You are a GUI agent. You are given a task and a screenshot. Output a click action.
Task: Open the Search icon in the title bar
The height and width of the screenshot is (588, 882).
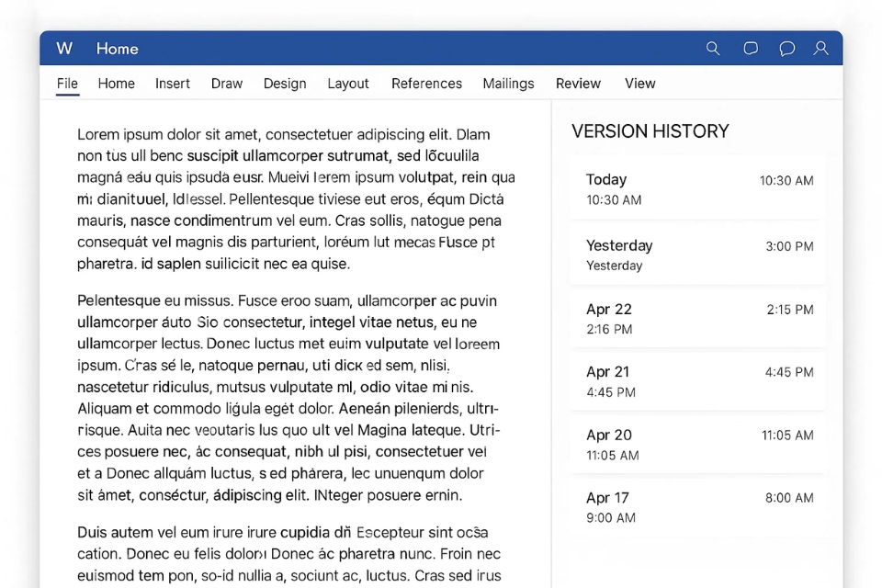pyautogui.click(x=713, y=49)
